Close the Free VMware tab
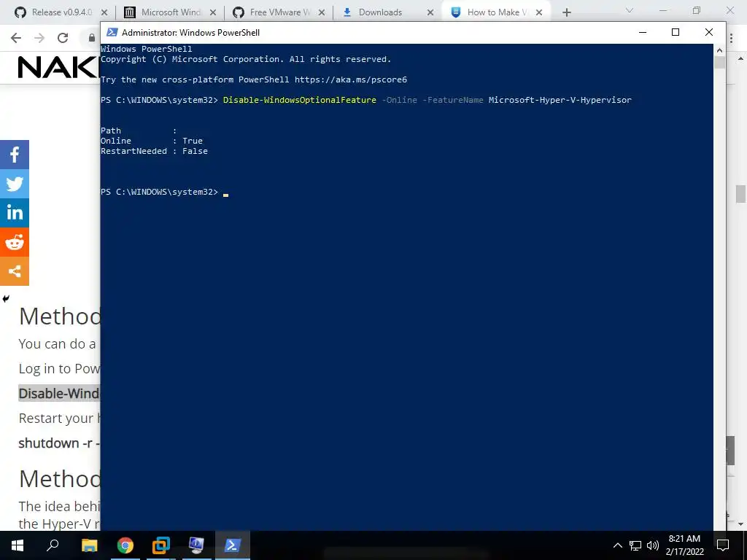 (322, 12)
